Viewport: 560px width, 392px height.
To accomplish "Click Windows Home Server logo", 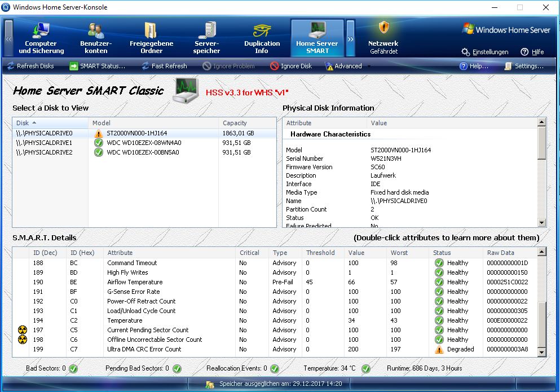I will (x=506, y=30).
